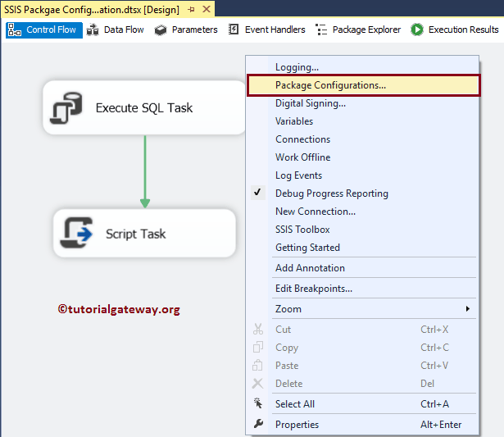The image size is (504, 437).
Task: Click the Alt+Enter shortcut text
Action: pos(441,425)
